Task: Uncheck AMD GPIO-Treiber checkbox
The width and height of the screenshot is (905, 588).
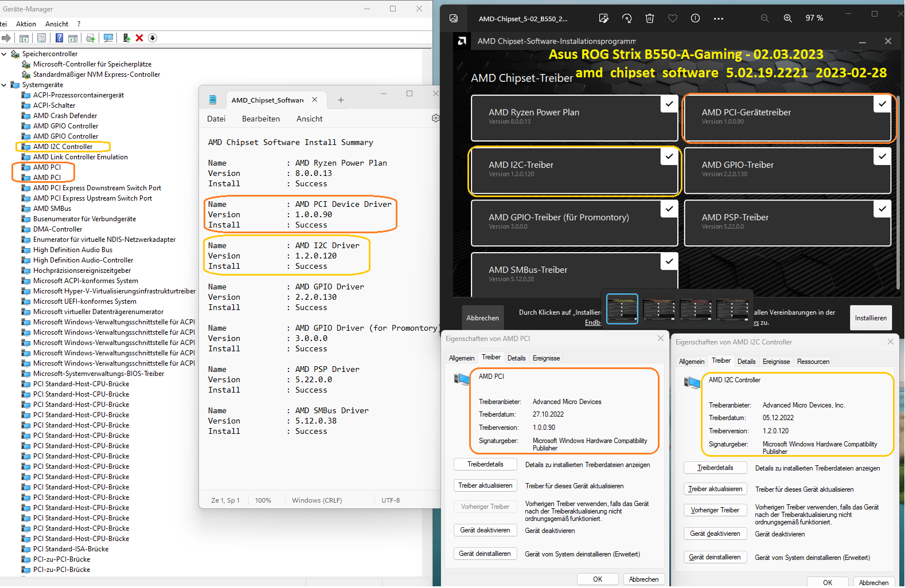Action: tap(882, 156)
